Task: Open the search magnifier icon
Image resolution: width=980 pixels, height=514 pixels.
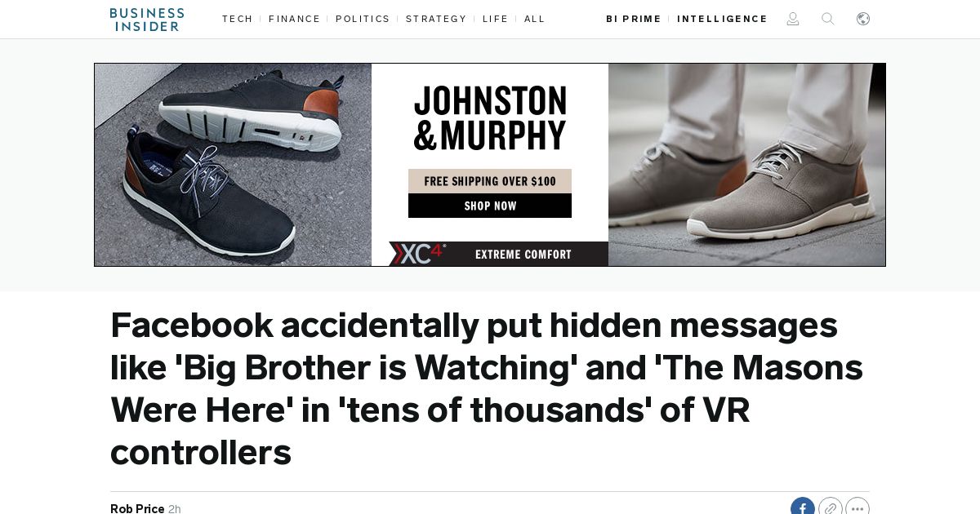Action: pos(828,19)
